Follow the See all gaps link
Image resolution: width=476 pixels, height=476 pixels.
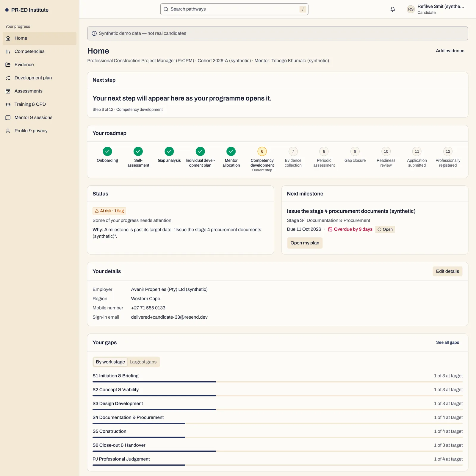[447, 342]
